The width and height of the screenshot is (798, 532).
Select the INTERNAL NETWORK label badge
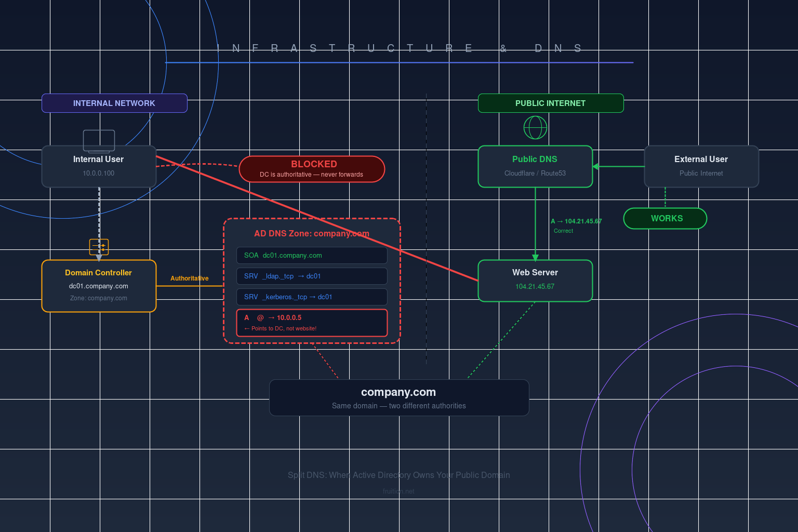(114, 103)
